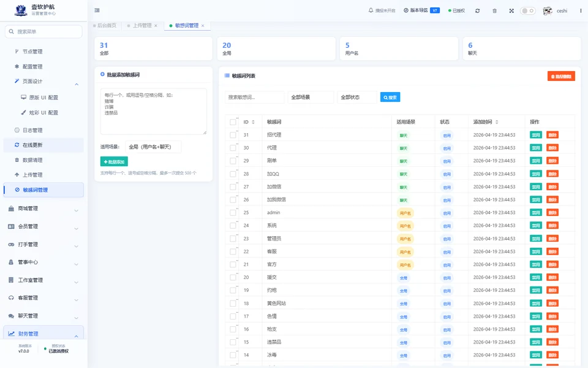The width and height of the screenshot is (588, 368).
Task: Collapse sidebar with the hamburger menu icon
Action: click(x=97, y=10)
